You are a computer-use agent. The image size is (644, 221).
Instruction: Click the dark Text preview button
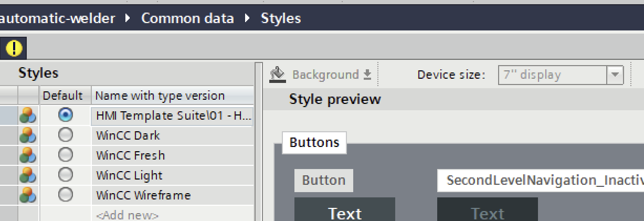(x=345, y=211)
